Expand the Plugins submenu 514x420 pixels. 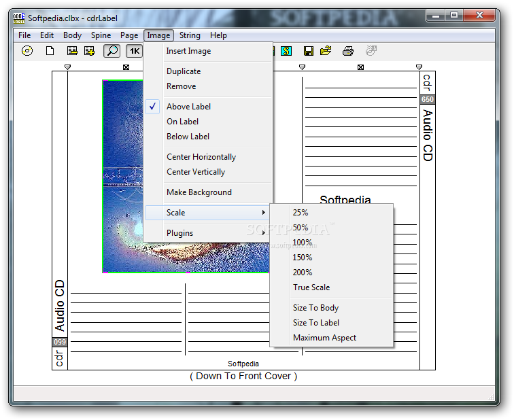207,233
